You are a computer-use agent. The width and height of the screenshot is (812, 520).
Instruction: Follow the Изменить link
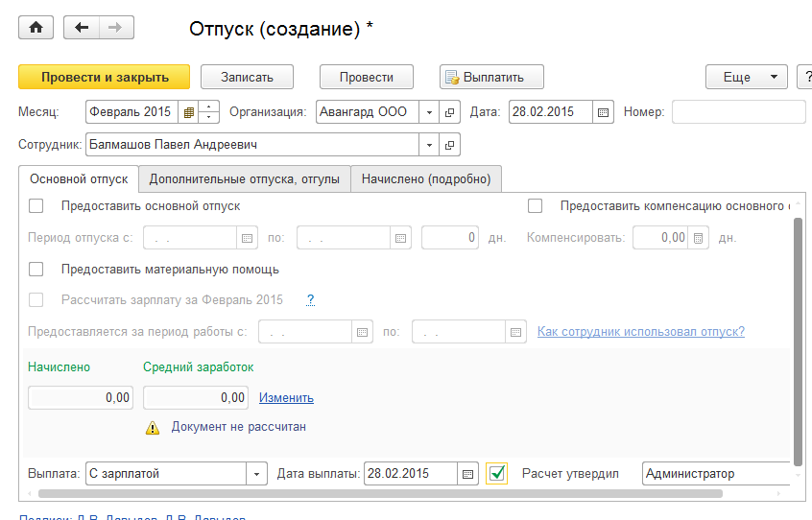pos(286,397)
